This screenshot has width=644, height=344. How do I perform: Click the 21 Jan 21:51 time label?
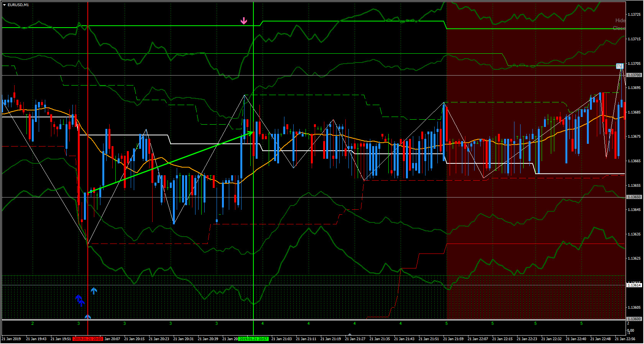(429, 339)
